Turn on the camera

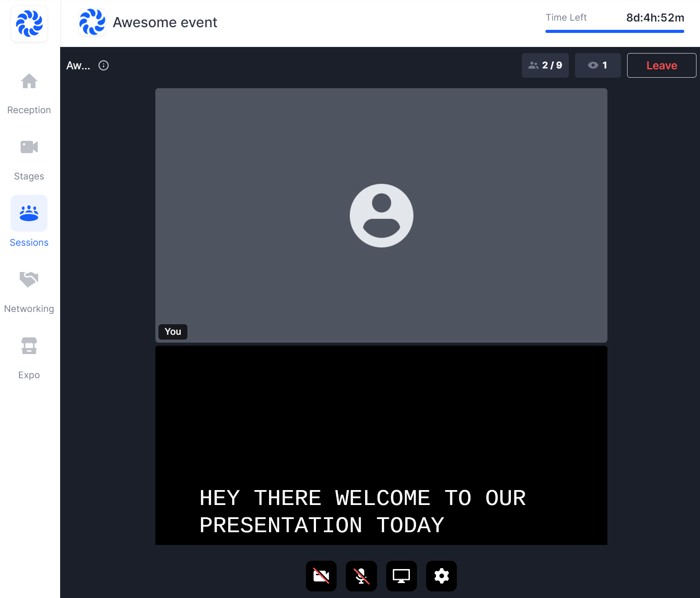[321, 576]
